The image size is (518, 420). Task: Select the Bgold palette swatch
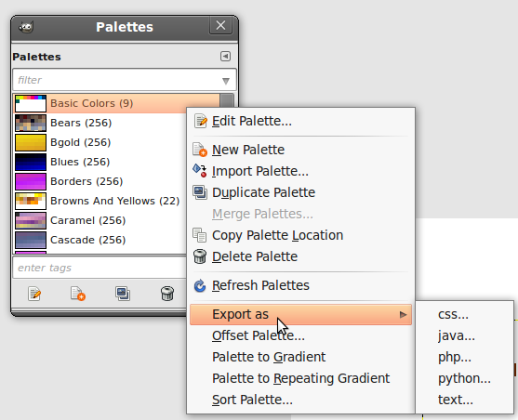tap(31, 142)
